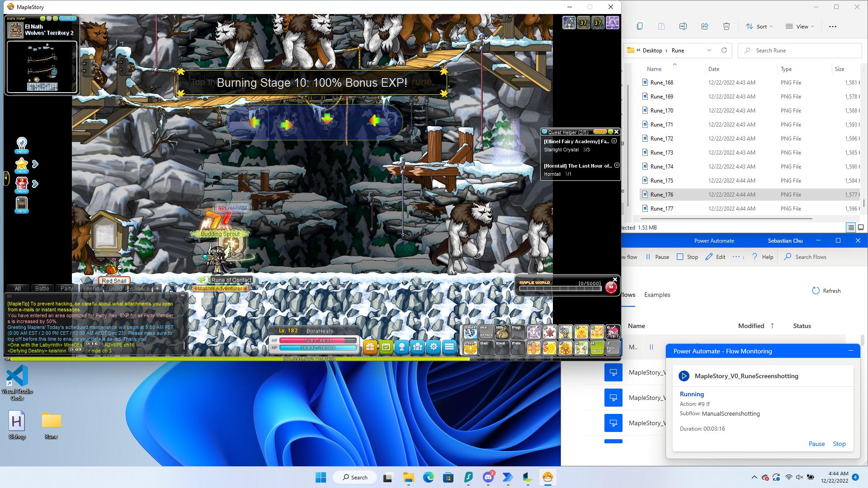Open the ellipsis overflow menu in Power Automate toolbar
The height and width of the screenshot is (488, 868).
tap(736, 257)
